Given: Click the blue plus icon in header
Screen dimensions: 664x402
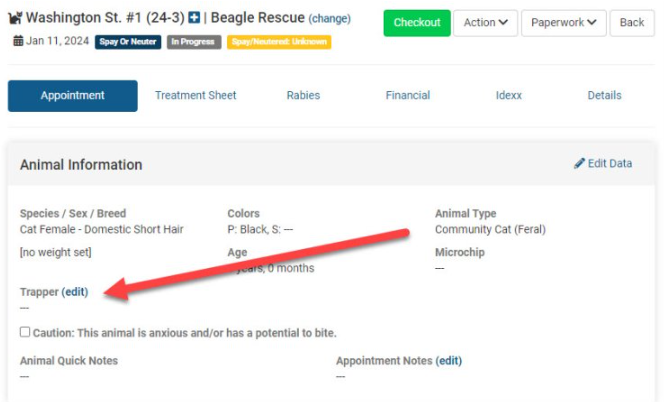Looking at the screenshot, I should 194,19.
